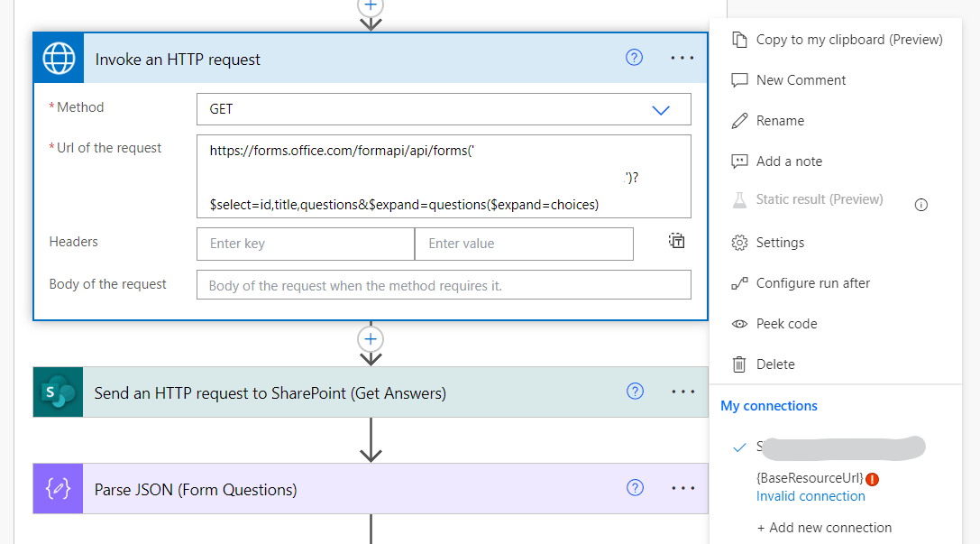Open help for Invoke an HTTP request
980x544 pixels.
tap(634, 58)
